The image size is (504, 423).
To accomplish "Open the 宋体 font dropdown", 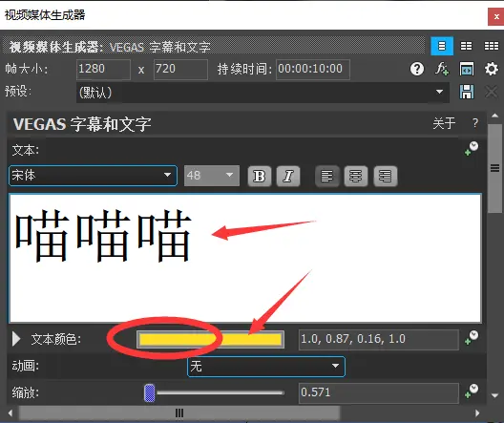I will (93, 176).
